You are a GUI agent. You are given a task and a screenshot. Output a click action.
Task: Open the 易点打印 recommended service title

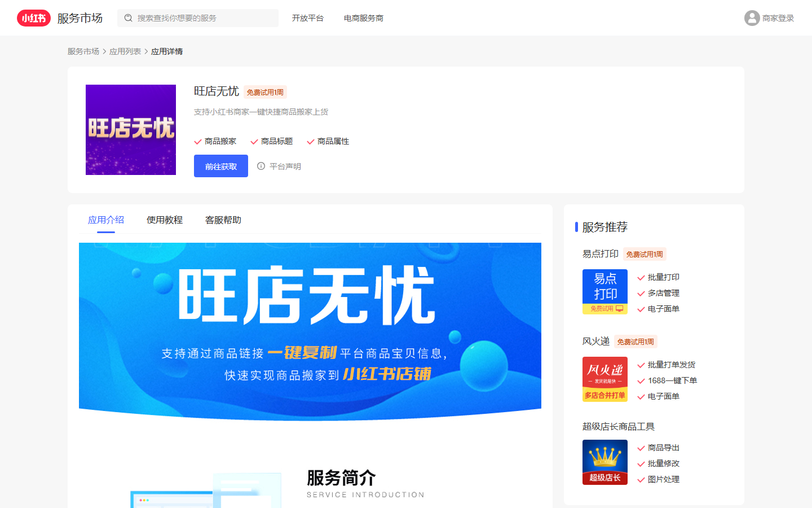[601, 254]
